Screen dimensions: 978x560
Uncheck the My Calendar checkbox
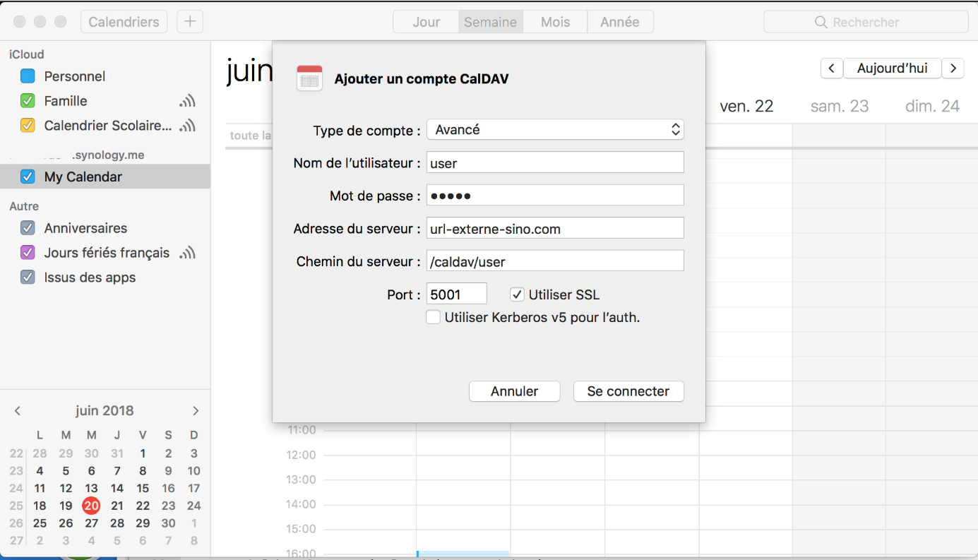pos(28,177)
